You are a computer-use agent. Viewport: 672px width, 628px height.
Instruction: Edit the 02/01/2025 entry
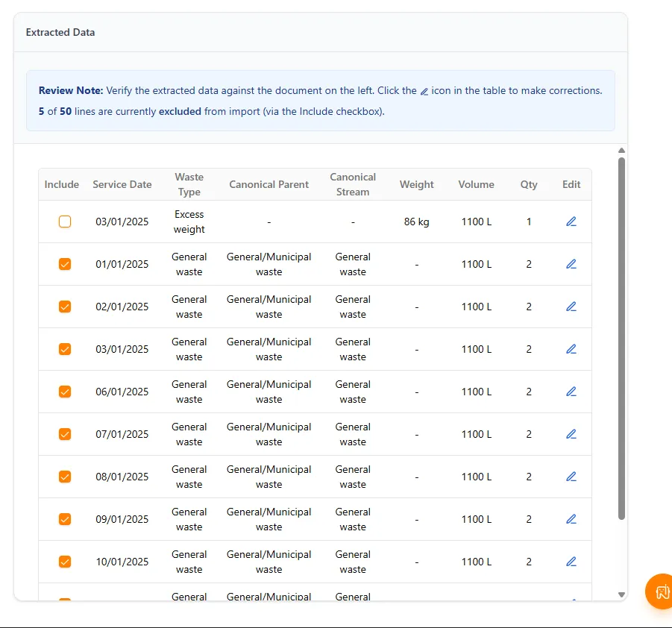571,307
